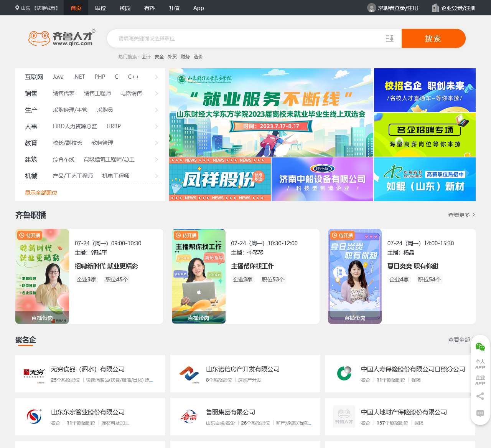The width and height of the screenshot is (491, 448).
Task: Expand the 人事 category arrow
Action: [x=157, y=126]
